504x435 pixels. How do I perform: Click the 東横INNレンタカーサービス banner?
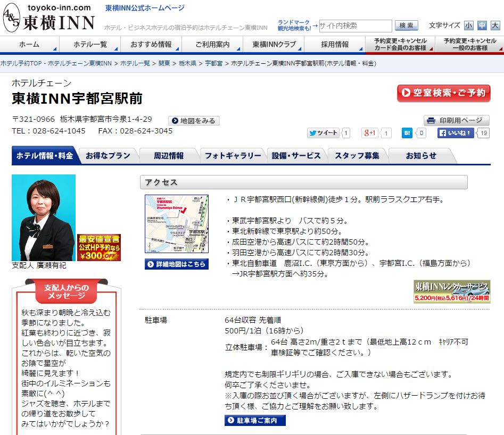coord(452,291)
